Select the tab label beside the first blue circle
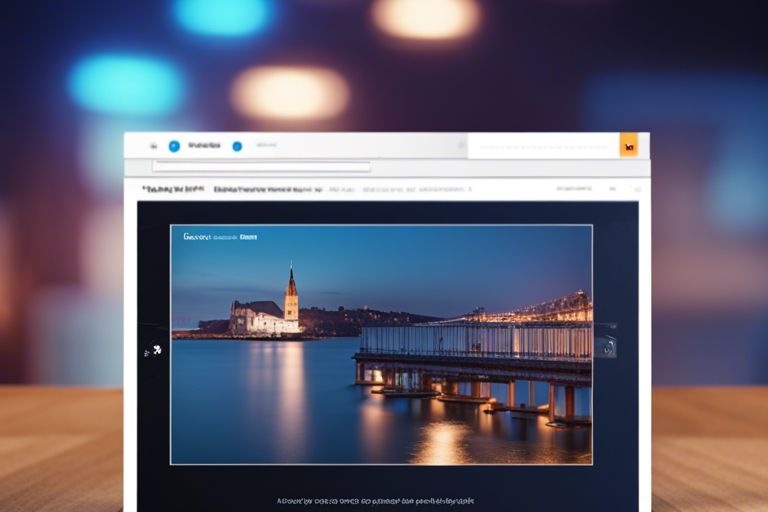Image resolution: width=768 pixels, height=512 pixels. tap(204, 146)
